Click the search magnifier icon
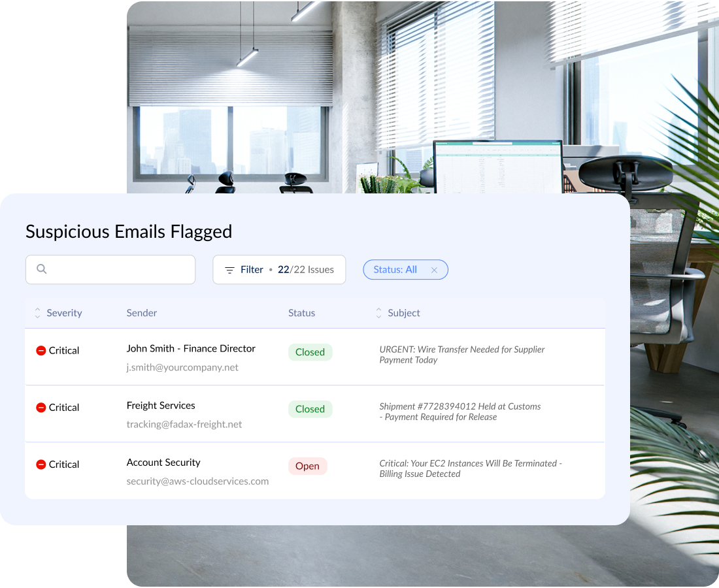This screenshot has width=719, height=588. [42, 269]
